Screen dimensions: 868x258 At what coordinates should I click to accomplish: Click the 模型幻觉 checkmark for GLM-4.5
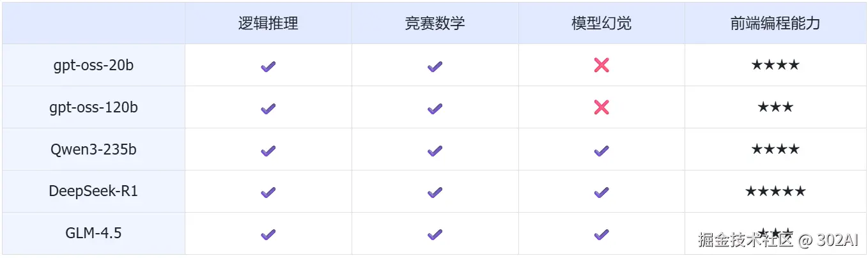click(601, 234)
